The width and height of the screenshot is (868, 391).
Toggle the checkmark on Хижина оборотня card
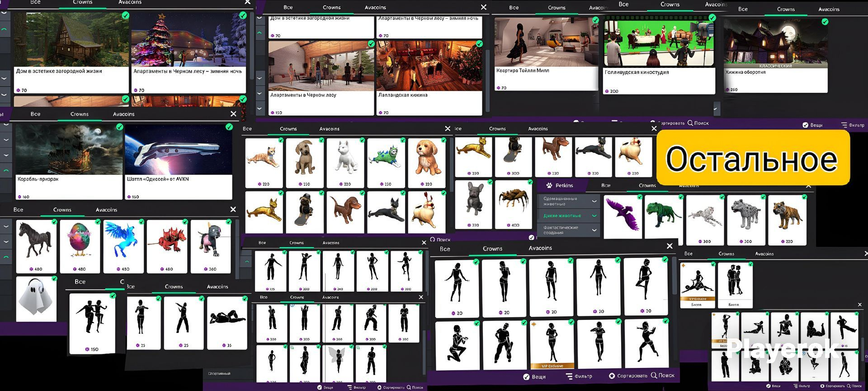tap(825, 21)
